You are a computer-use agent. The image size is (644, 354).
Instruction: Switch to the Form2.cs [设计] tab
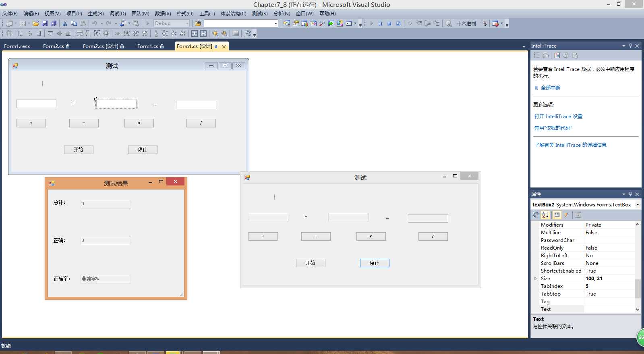pos(103,46)
